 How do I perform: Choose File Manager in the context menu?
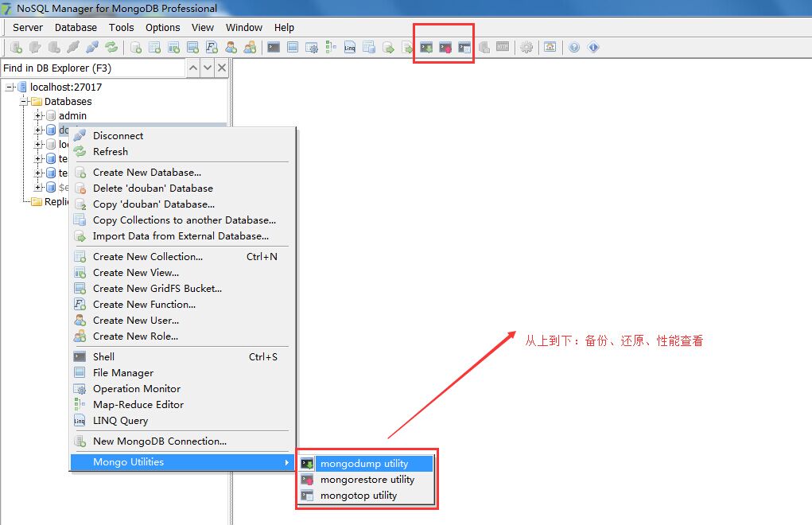click(183, 373)
